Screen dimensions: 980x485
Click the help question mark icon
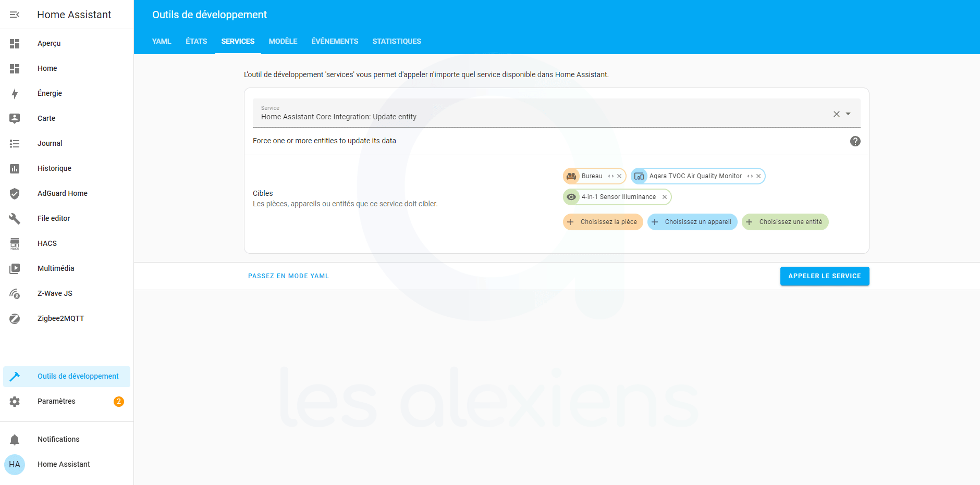coord(855,141)
